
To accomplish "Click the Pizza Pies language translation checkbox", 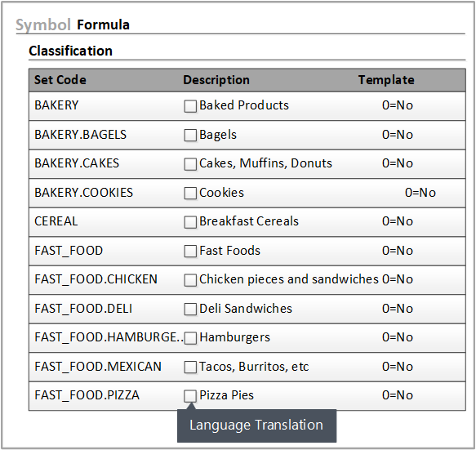I will [x=190, y=396].
